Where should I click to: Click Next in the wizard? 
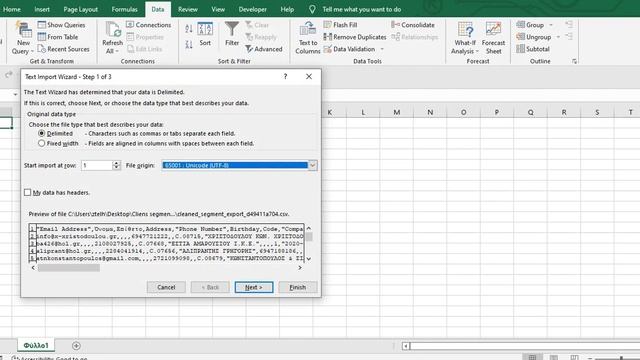click(x=254, y=287)
